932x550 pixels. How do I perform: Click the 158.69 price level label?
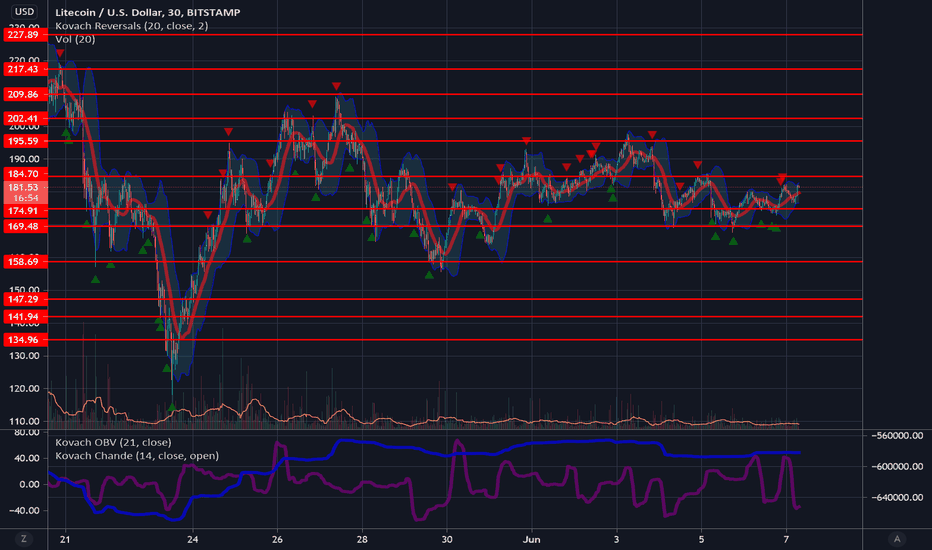pyautogui.click(x=25, y=262)
